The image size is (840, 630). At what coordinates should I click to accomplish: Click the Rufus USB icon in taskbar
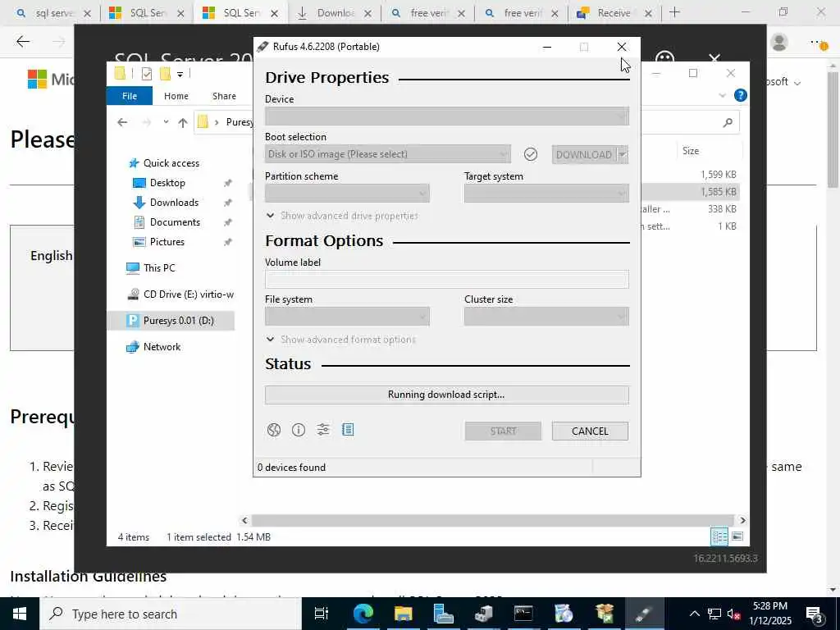coord(645,614)
